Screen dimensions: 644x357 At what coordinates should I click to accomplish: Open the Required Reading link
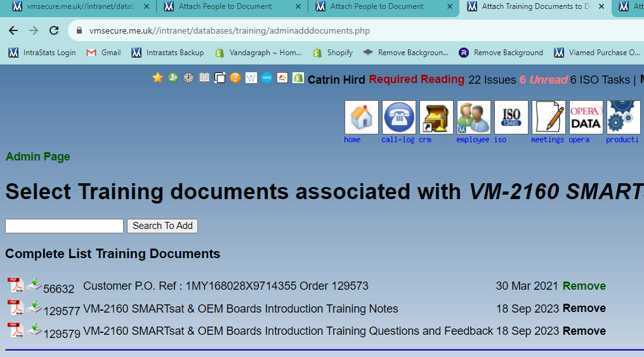coord(416,79)
